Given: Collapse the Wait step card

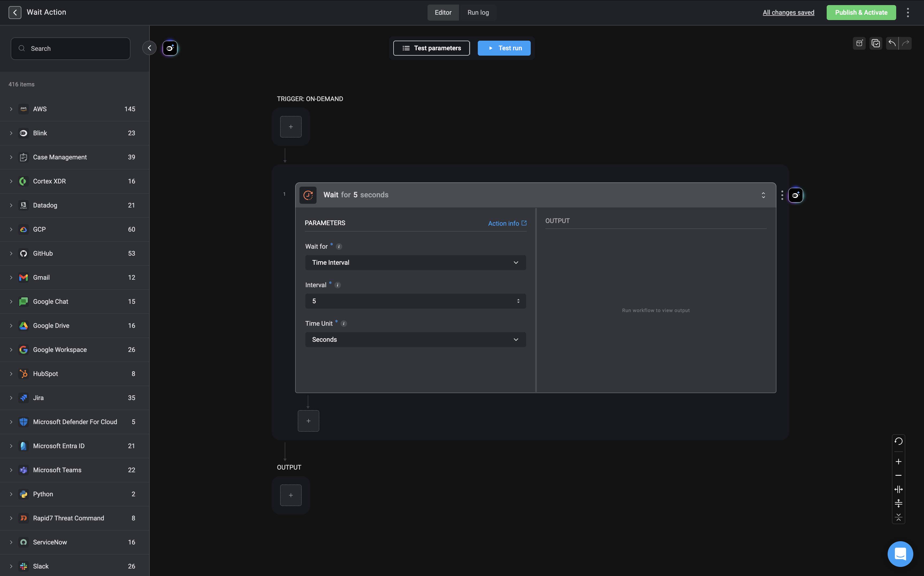Looking at the screenshot, I should point(763,195).
